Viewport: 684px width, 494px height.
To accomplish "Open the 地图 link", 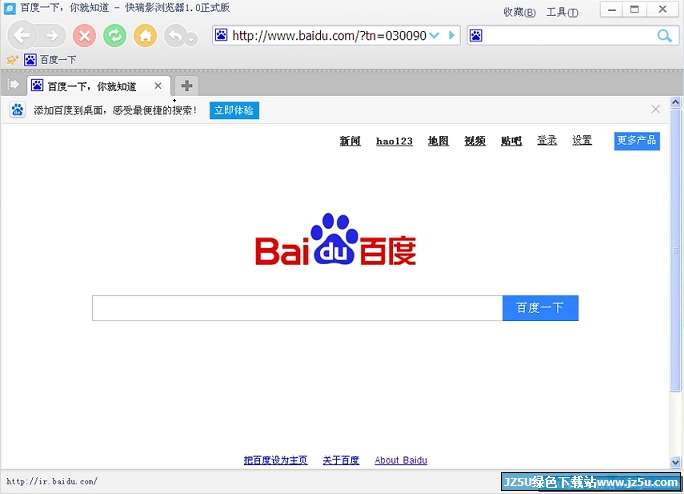I will click(438, 141).
